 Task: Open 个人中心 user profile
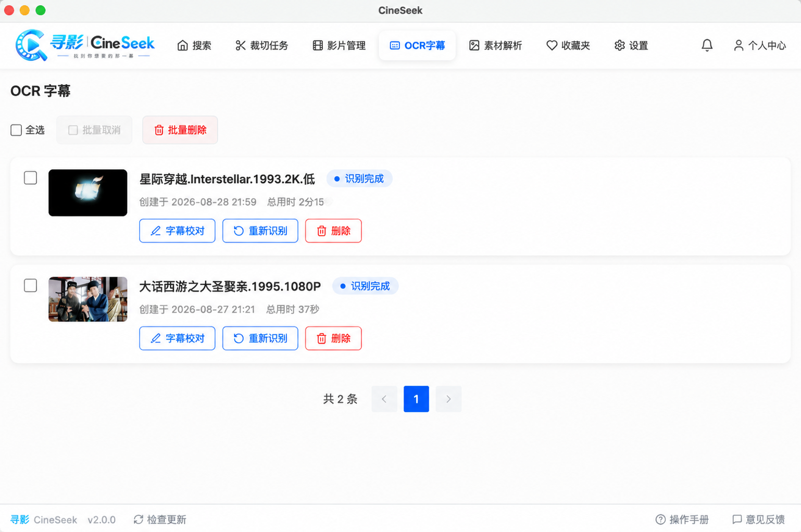point(759,46)
